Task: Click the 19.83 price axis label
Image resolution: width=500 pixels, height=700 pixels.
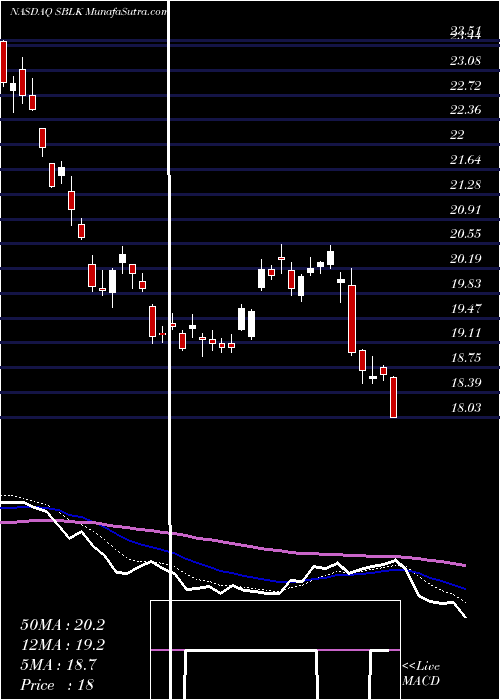Action: point(466,283)
